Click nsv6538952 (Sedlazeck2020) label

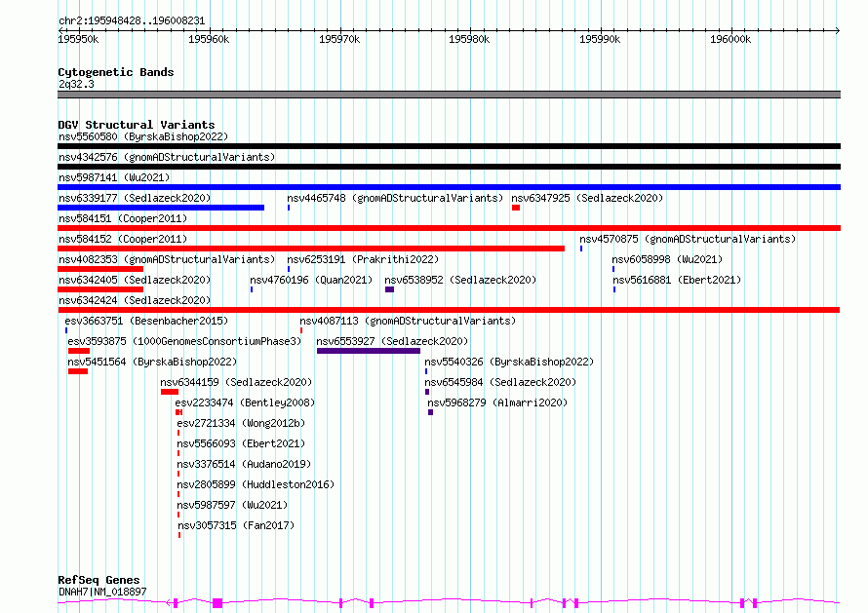(460, 280)
